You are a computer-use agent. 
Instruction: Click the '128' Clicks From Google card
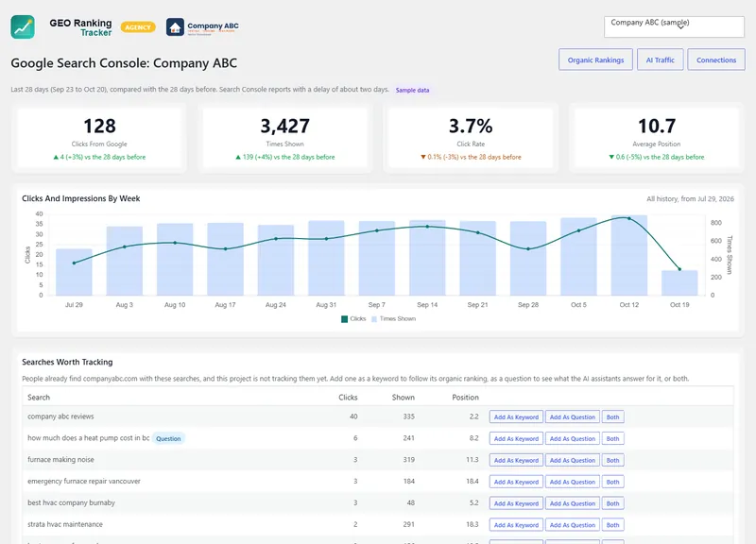coord(99,138)
